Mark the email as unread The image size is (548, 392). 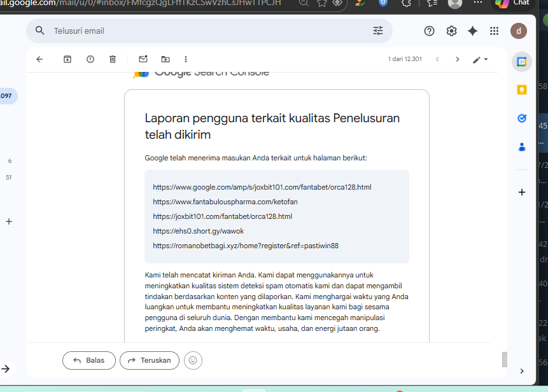(143, 59)
